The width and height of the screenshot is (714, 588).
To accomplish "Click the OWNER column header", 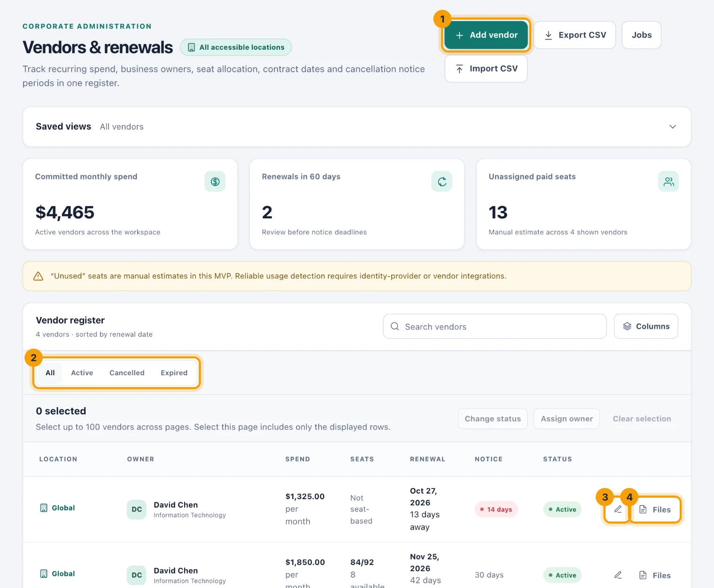I will tap(140, 459).
